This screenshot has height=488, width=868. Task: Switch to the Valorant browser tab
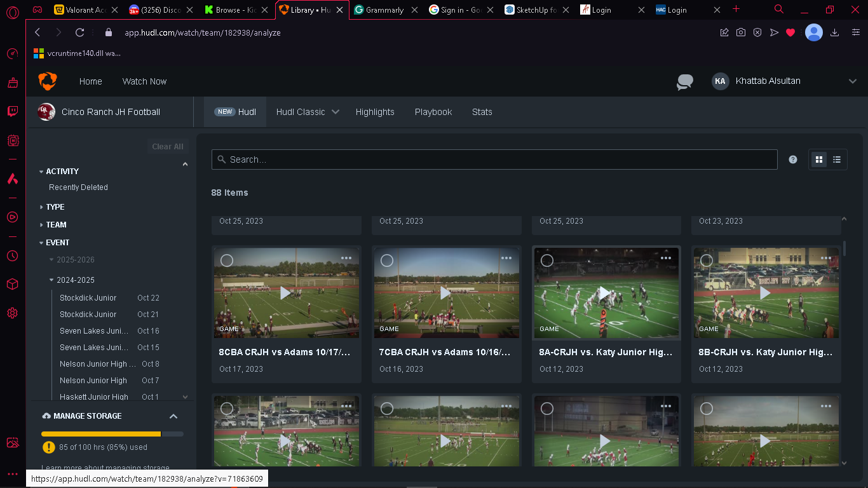click(x=86, y=10)
